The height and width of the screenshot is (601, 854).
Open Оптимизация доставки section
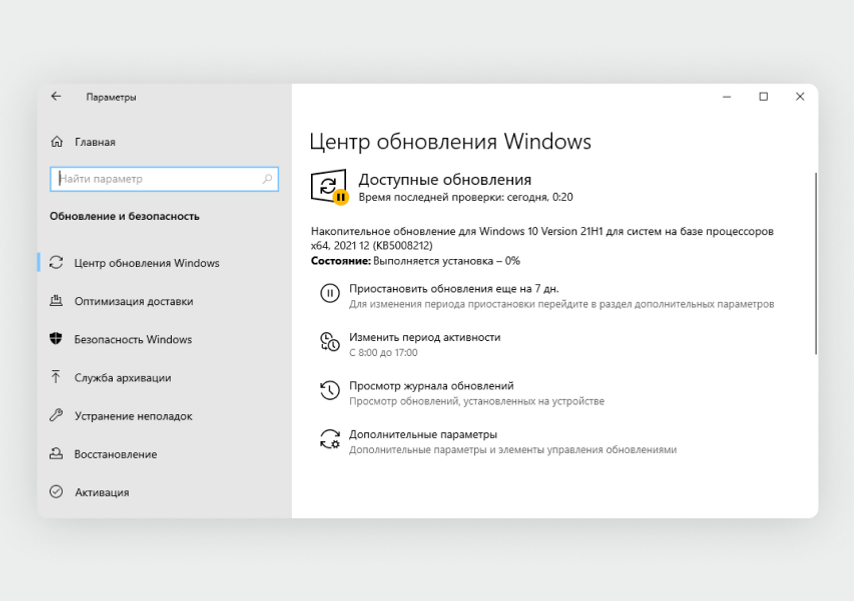coord(133,301)
